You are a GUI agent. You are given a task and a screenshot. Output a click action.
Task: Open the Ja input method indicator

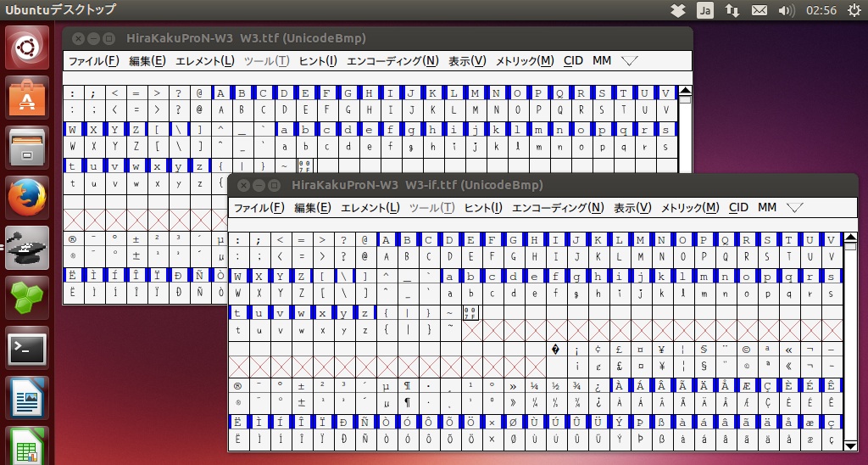click(x=704, y=10)
